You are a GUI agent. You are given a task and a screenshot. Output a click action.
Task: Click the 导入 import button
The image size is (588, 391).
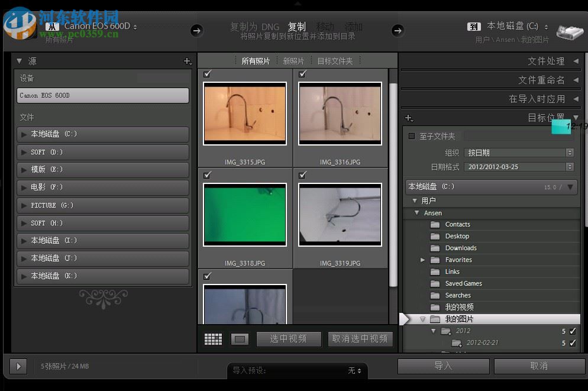444,366
